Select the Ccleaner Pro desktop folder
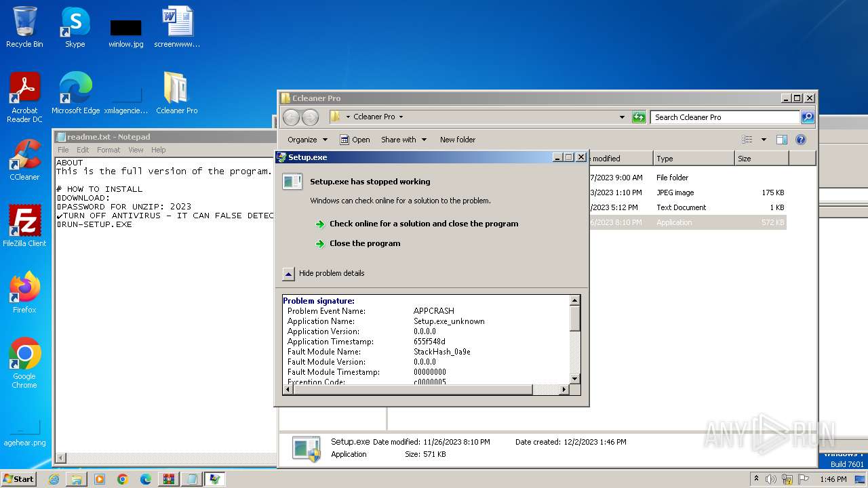Screen dimensions: 868x488 coord(176,93)
